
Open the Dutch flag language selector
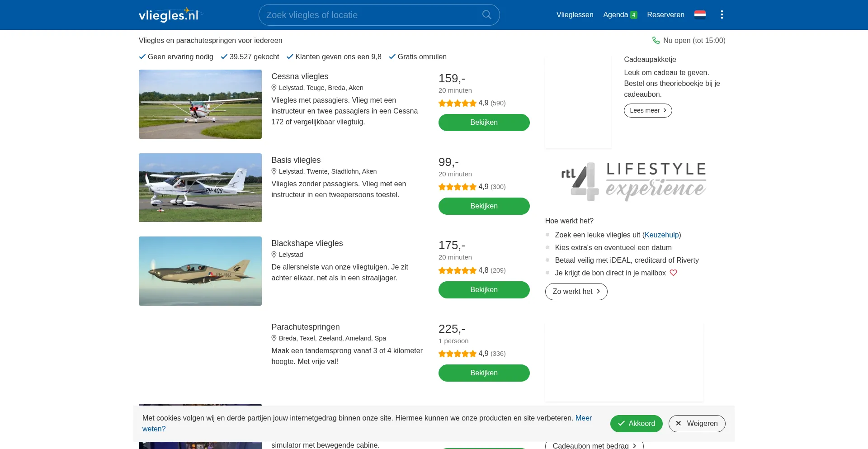pos(700,15)
